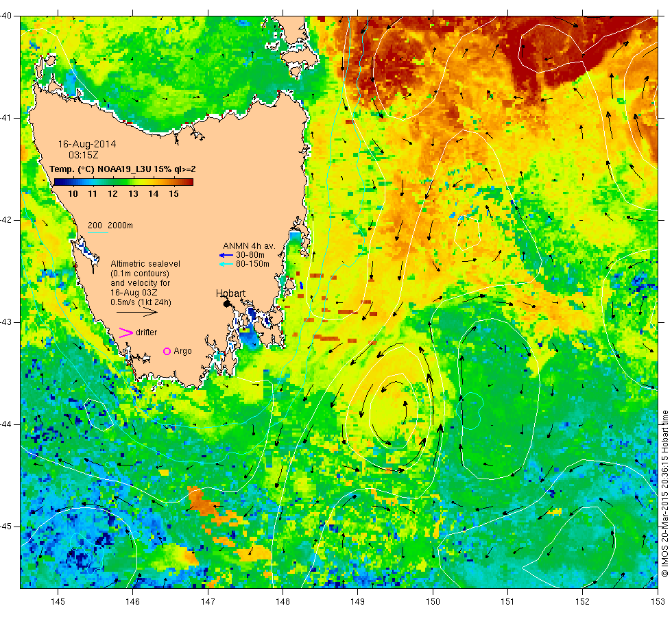Select the time text 03:15Z
The image size is (672, 617).
tap(84, 155)
